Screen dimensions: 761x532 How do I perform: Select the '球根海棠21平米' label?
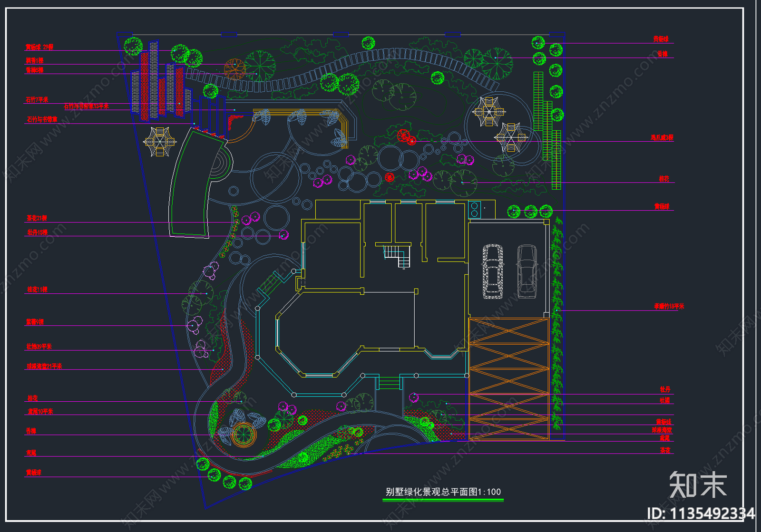(x=44, y=367)
